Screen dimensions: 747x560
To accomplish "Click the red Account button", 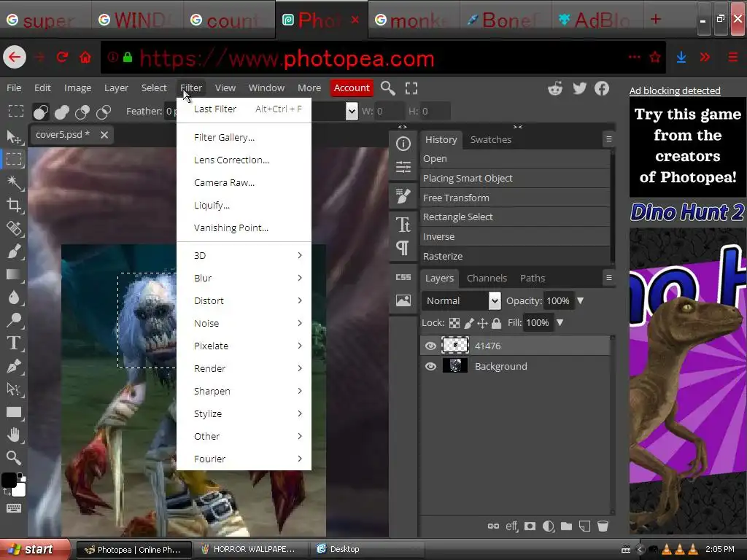I will coord(352,88).
